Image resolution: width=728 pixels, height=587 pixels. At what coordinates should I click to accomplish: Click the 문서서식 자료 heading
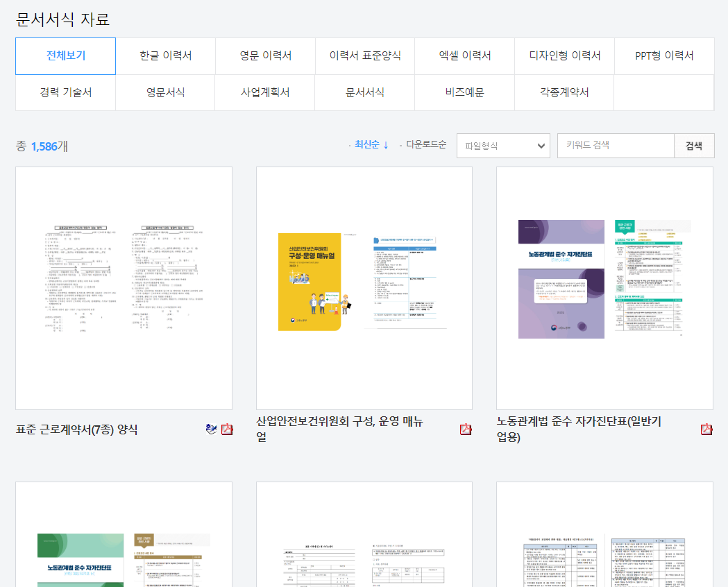[x=62, y=19]
